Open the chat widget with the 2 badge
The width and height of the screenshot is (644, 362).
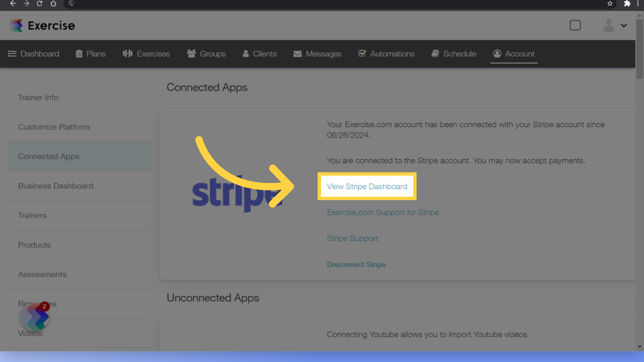35,317
